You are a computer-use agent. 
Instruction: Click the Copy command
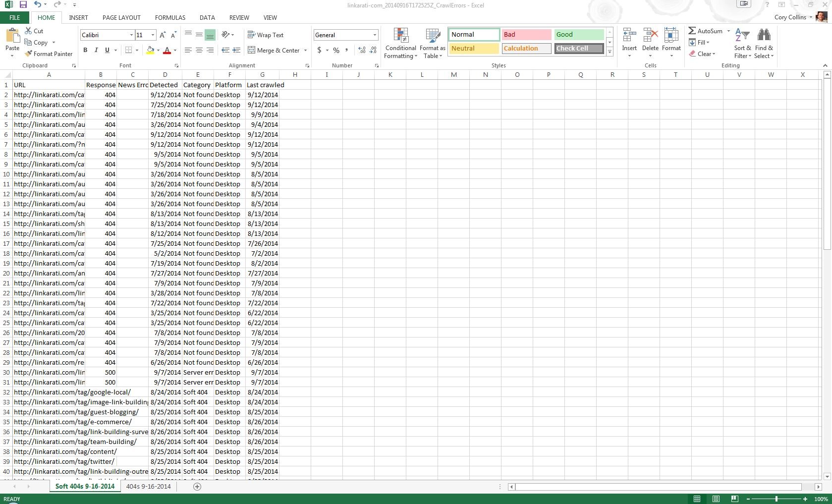tap(36, 42)
